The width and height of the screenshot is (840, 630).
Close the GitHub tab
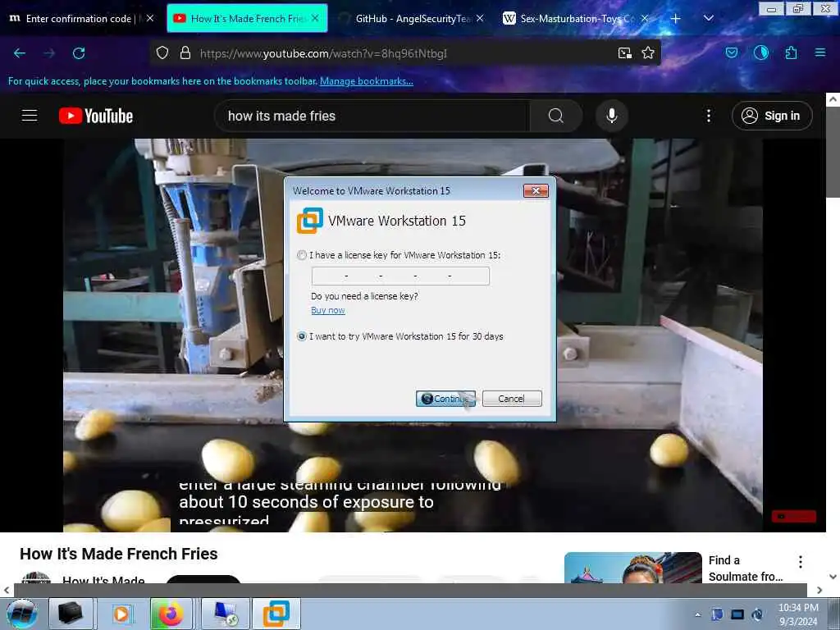480,18
